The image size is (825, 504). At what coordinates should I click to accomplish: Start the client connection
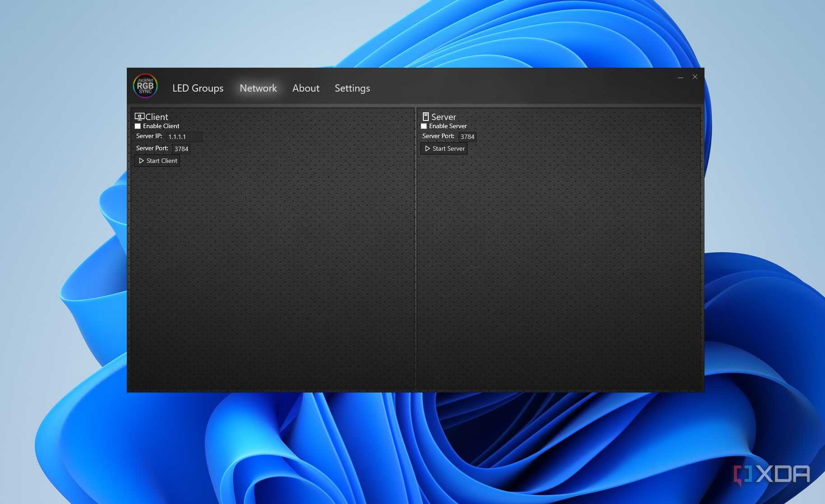pos(158,161)
